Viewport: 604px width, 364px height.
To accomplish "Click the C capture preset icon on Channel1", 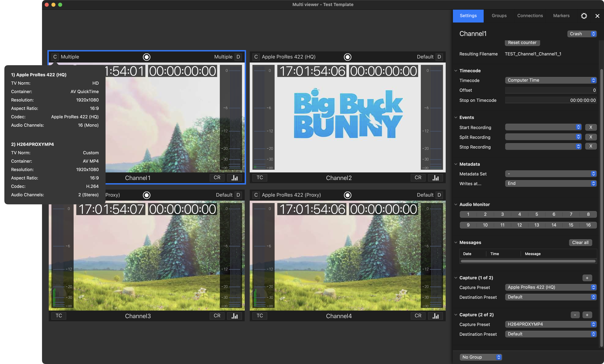I will tap(55, 57).
